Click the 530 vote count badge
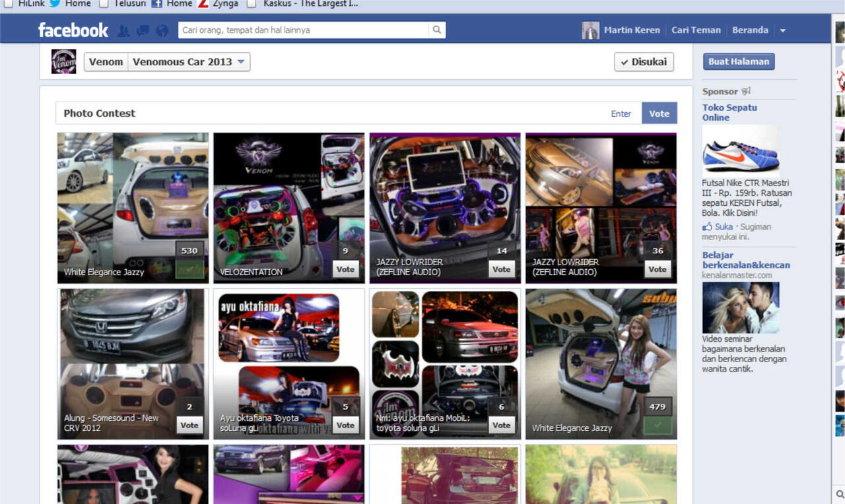845x504 pixels. click(x=189, y=251)
